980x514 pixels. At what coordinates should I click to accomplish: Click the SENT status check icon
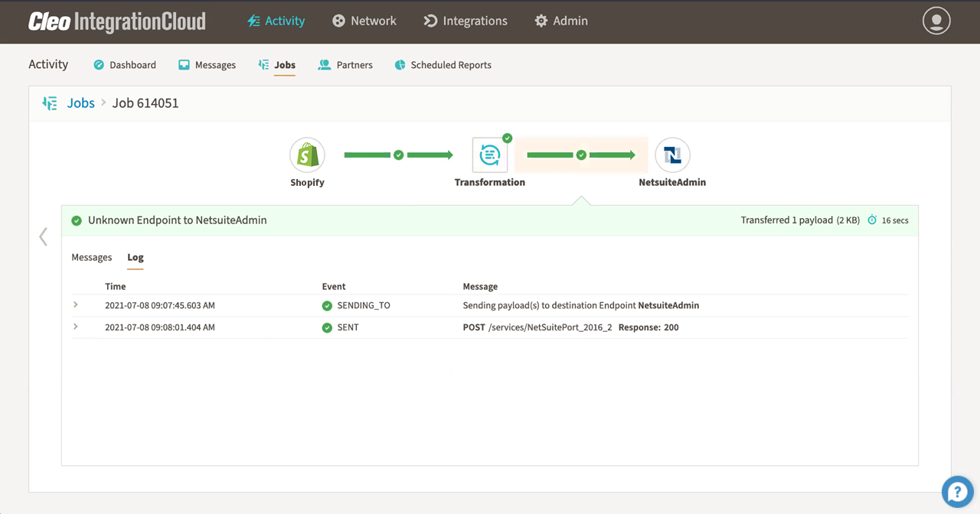click(328, 327)
